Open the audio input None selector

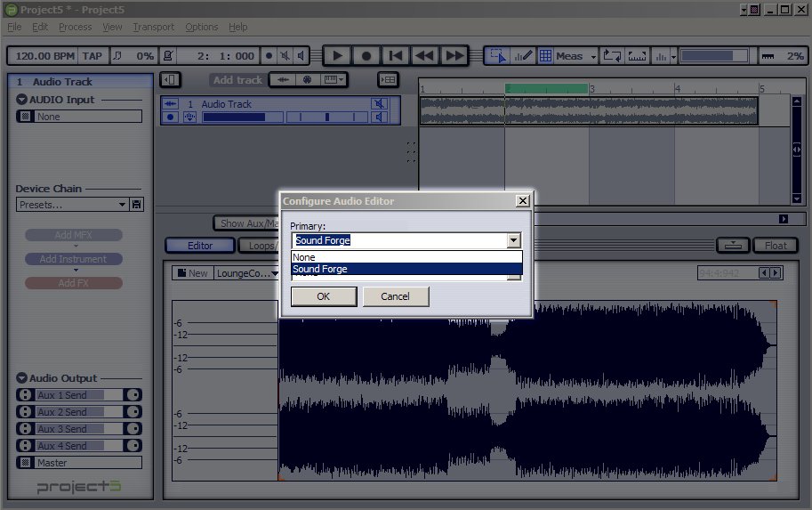79,117
